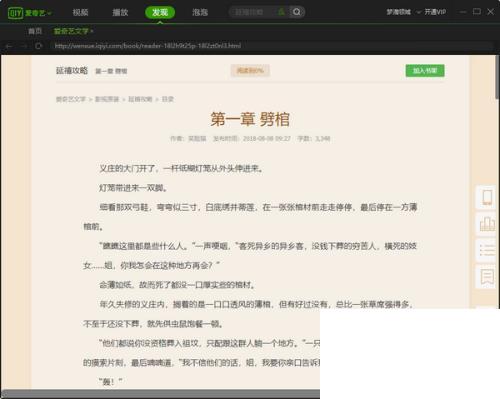Image resolution: width=500 pixels, height=399 pixels.
Task: Switch to the 播放 tab
Action: [120, 12]
